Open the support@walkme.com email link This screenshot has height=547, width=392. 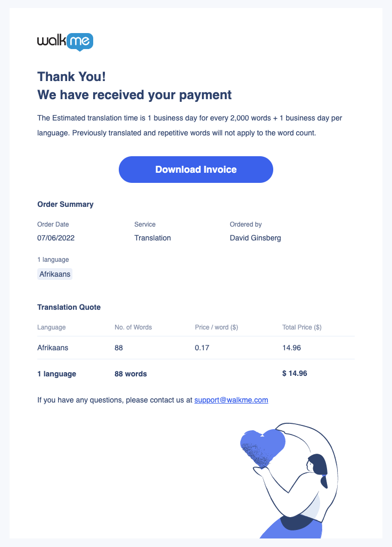(x=231, y=399)
